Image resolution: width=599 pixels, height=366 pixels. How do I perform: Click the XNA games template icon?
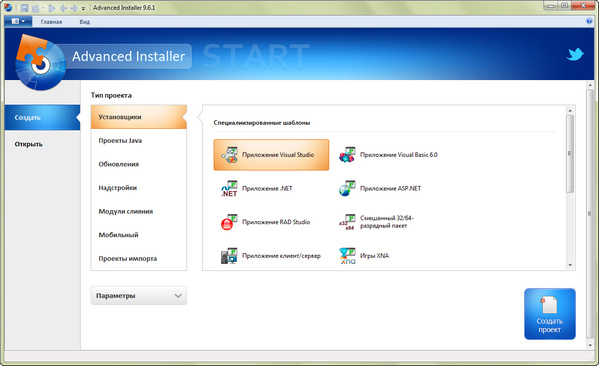347,256
